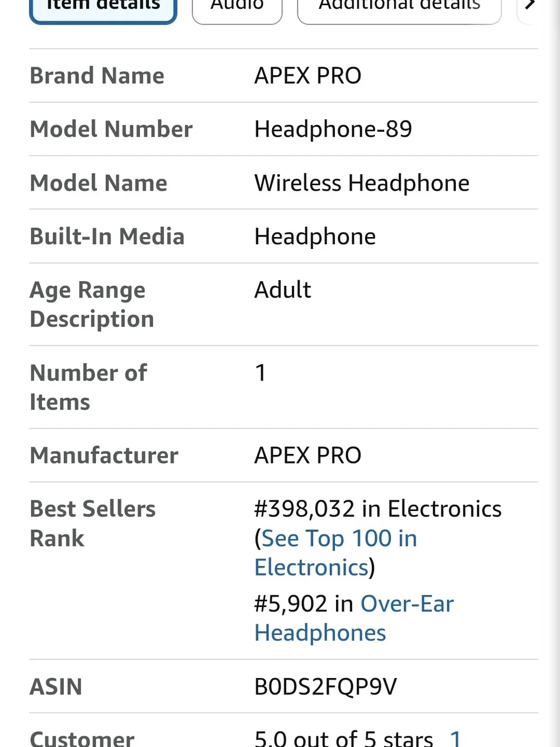Click the #398,032 in Electronics rank text
Viewport: 560px width, 747px height.
[x=378, y=509]
